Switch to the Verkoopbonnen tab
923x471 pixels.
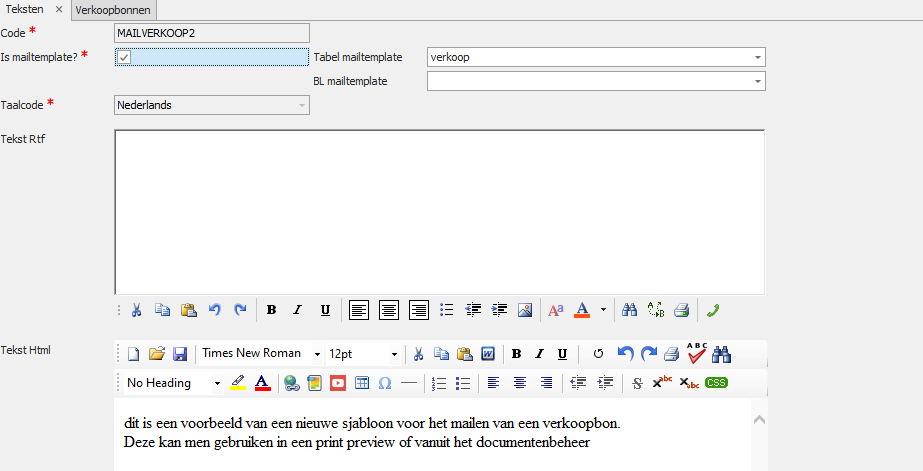click(114, 9)
